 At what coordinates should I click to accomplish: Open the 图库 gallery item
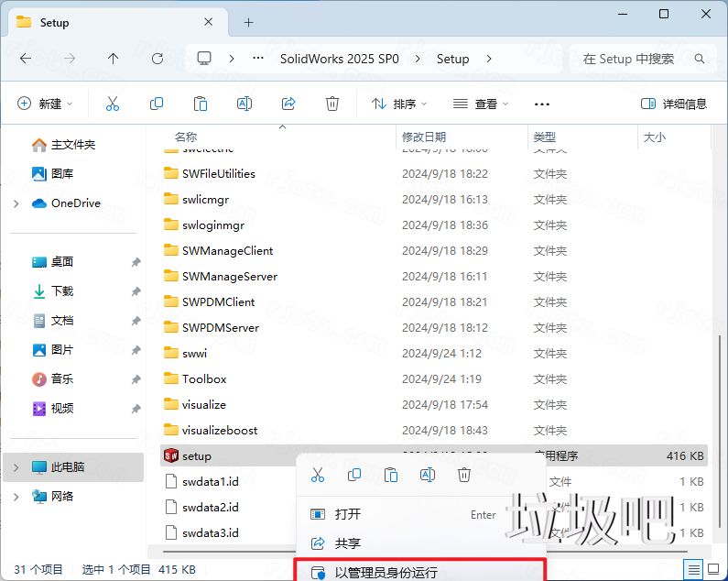click(x=52, y=174)
